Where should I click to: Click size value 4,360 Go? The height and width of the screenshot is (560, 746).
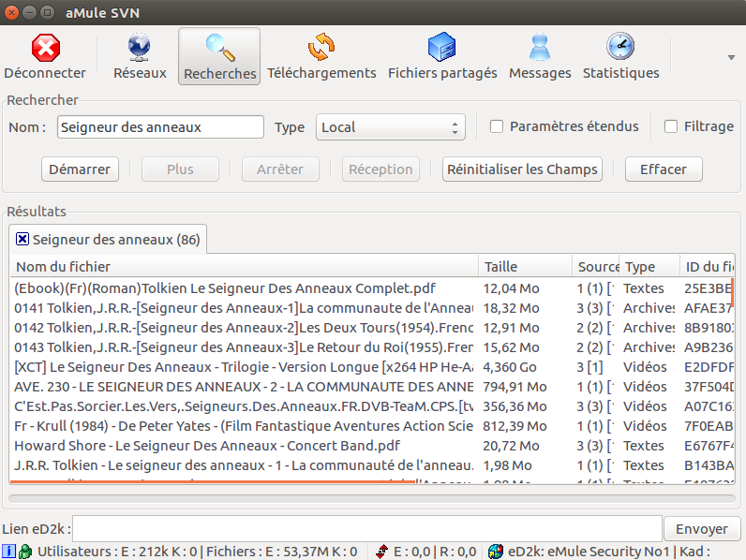[510, 367]
